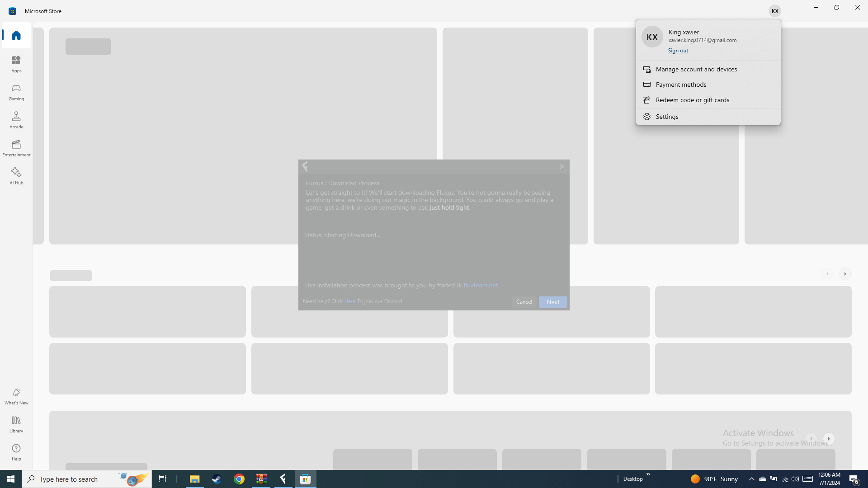Open the volume control in system tray
Viewport: 868px width, 488px height.
click(x=795, y=479)
